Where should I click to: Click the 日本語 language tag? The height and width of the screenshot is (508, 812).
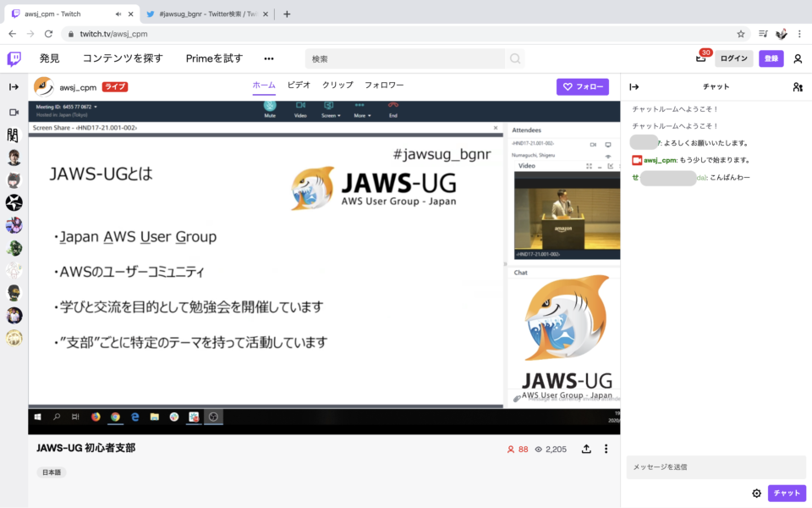(x=52, y=472)
